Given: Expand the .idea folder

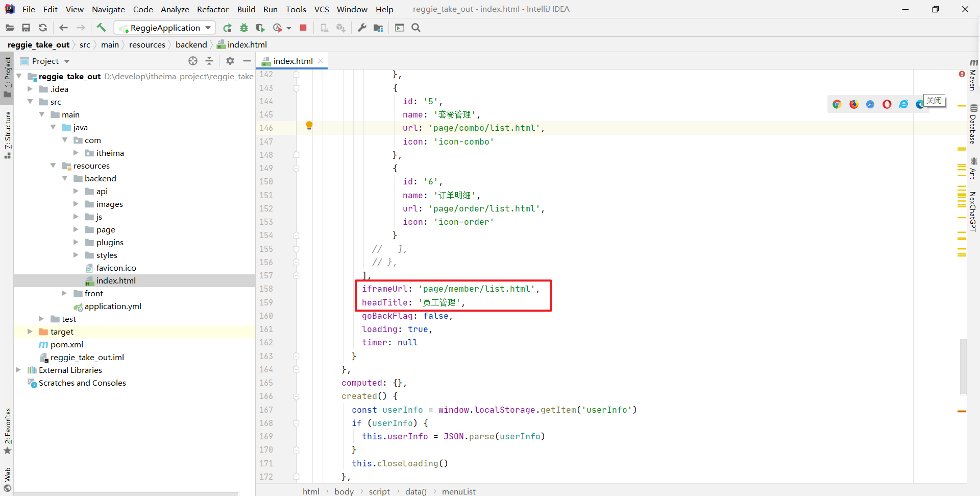Looking at the screenshot, I should pos(30,89).
